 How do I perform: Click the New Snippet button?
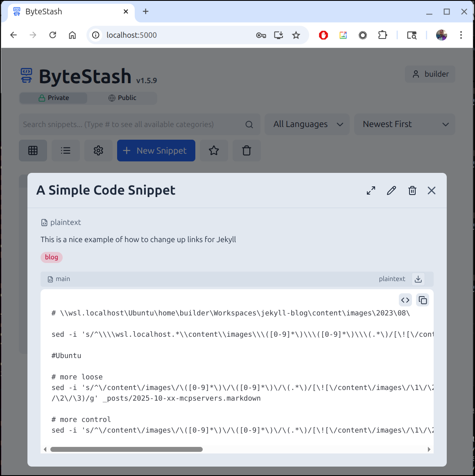coord(156,151)
